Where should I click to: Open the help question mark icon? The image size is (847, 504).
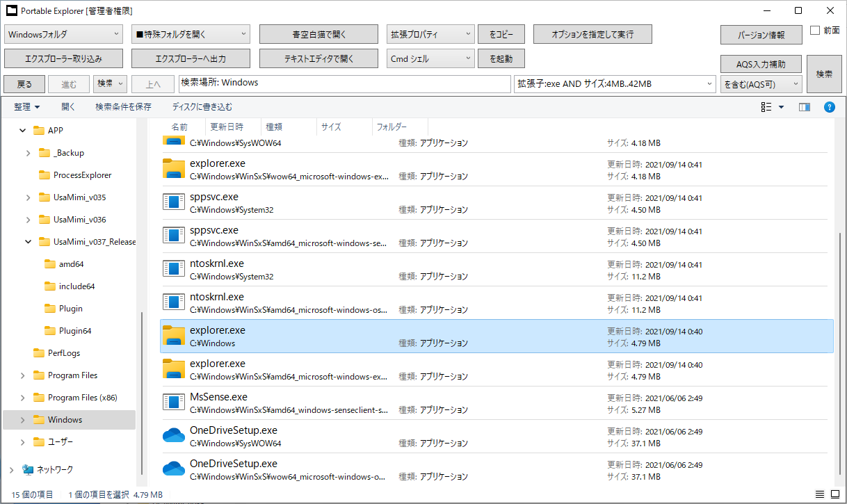[x=829, y=107]
